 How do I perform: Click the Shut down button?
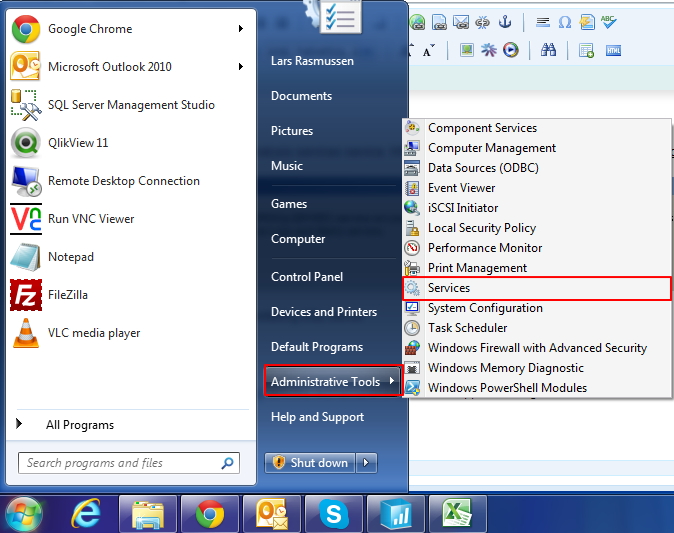coord(310,463)
